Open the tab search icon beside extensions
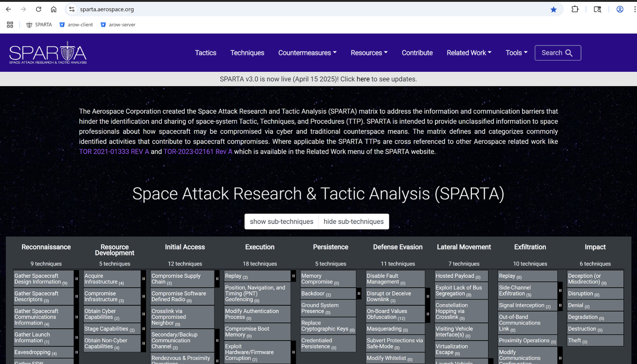The image size is (637, 364). pos(598,9)
